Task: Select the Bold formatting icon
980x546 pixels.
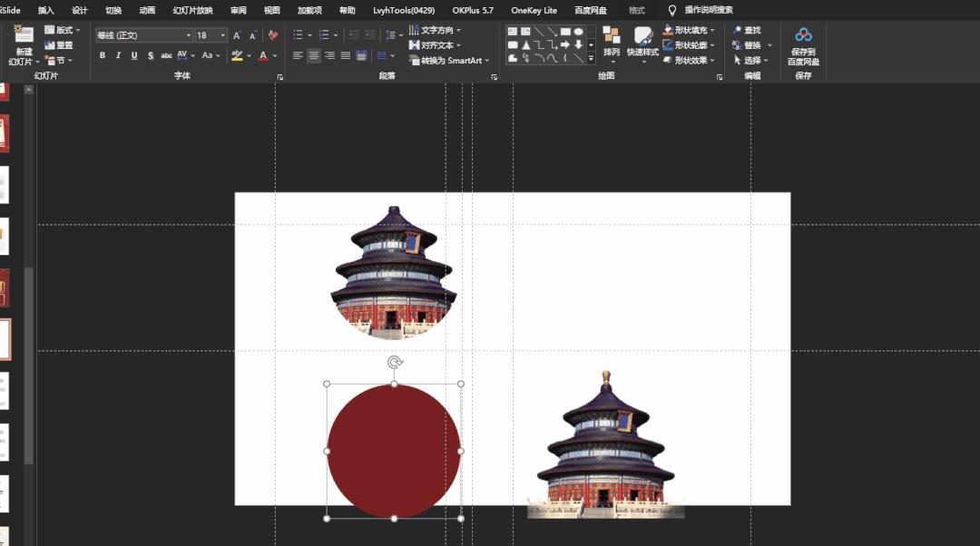Action: (x=103, y=55)
